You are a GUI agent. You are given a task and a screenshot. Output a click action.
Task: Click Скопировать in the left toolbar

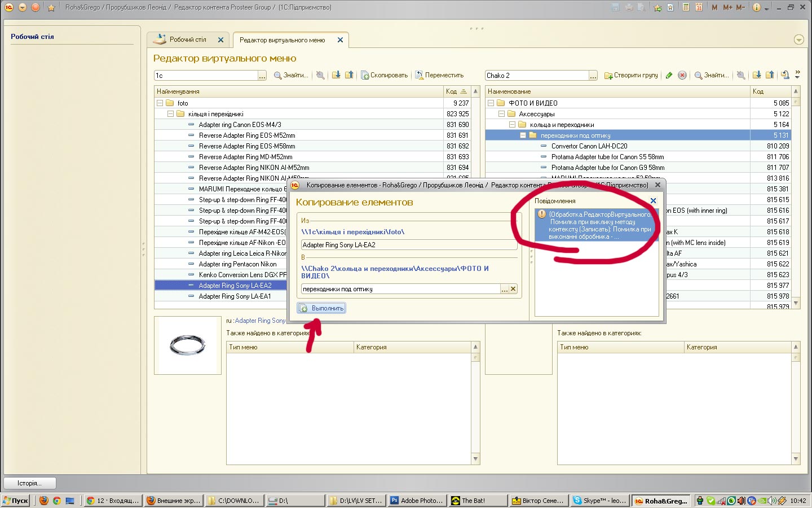click(384, 75)
